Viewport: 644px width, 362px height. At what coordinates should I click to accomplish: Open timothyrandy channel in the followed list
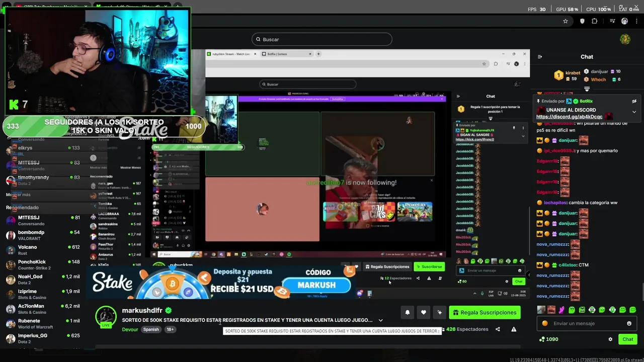pyautogui.click(x=43, y=180)
